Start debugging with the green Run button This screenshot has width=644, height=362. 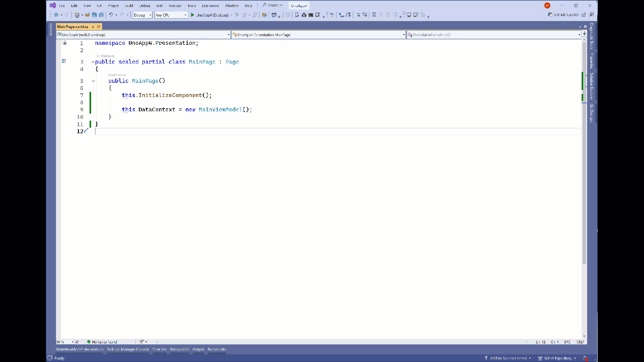[193, 15]
